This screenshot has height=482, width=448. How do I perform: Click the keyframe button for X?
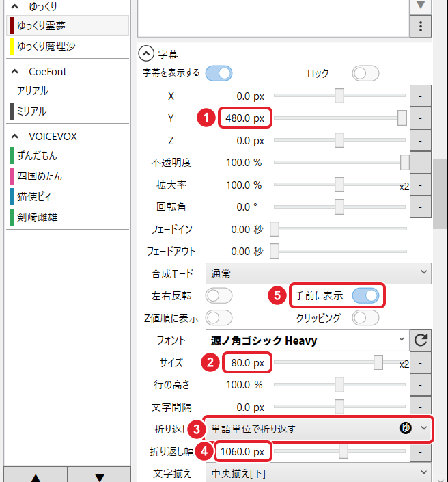point(421,96)
